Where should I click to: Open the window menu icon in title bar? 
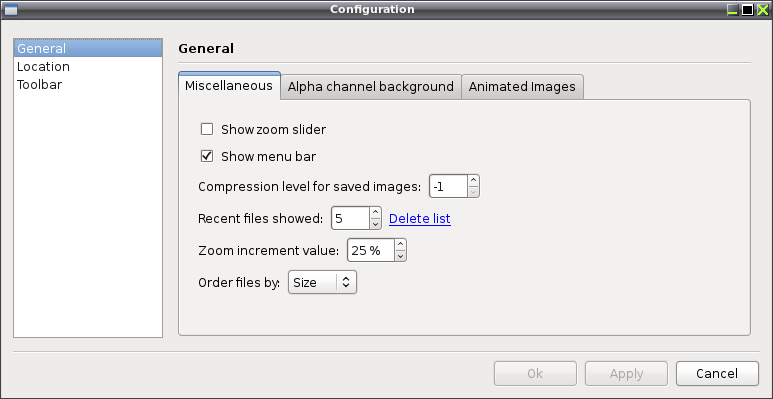click(x=10, y=9)
